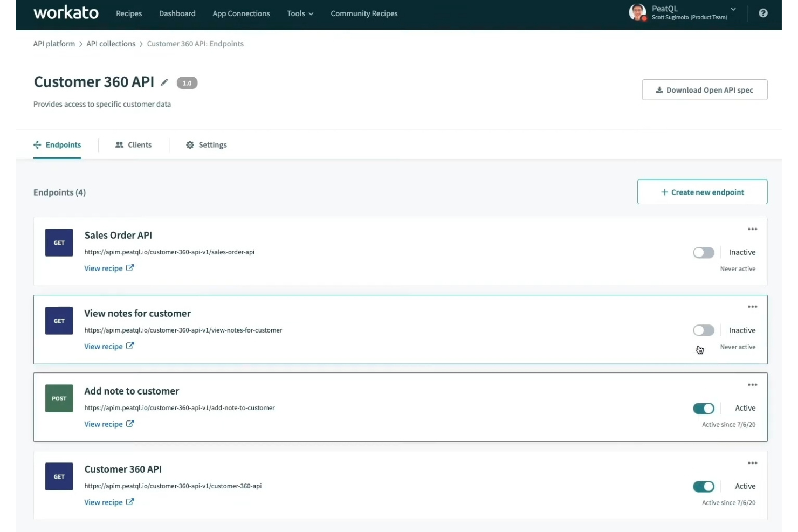Click the Workato logo
Image resolution: width=798 pixels, height=532 pixels.
[x=66, y=13]
